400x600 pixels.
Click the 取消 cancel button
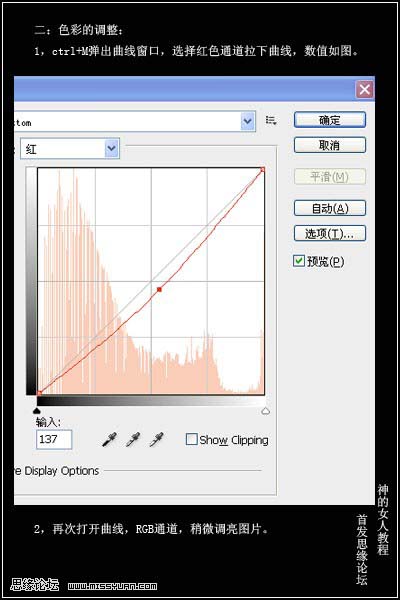click(330, 145)
